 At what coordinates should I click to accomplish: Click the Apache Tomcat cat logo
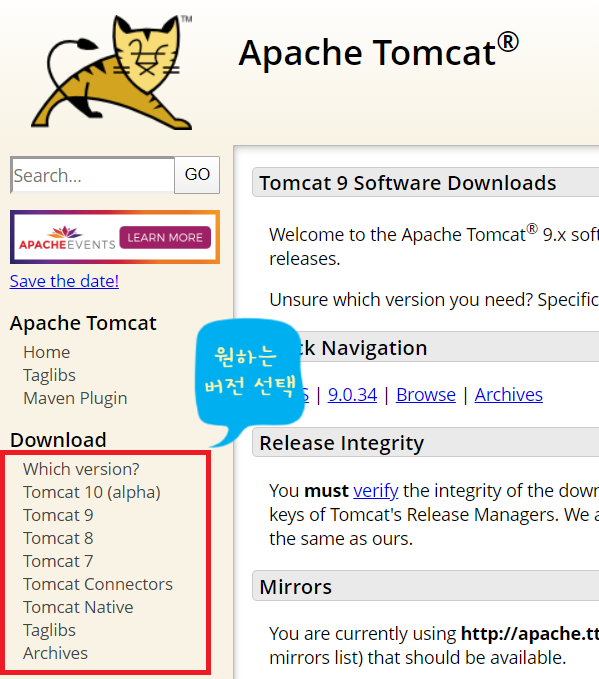point(112,72)
